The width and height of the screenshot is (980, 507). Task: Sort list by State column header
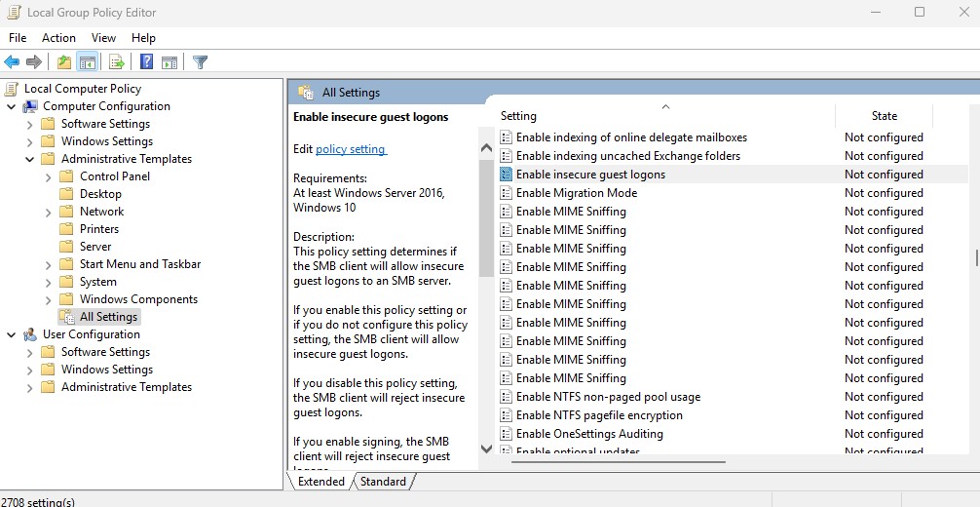pyautogui.click(x=884, y=116)
